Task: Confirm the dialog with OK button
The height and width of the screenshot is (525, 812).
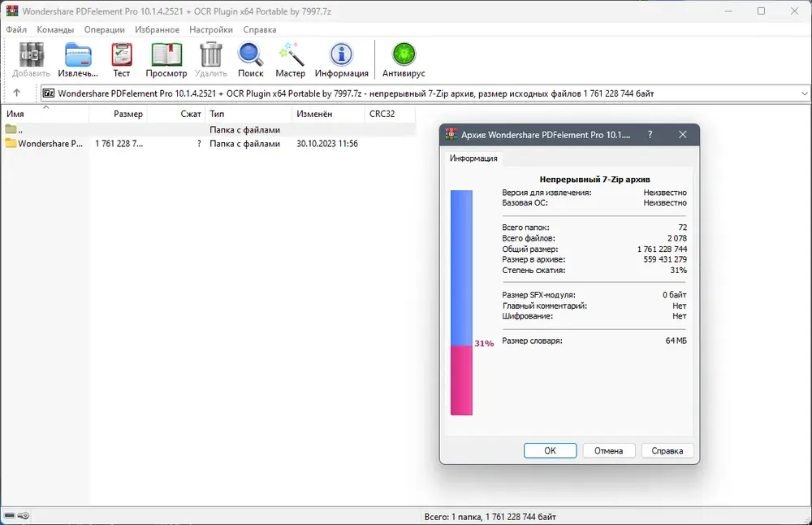Action: pos(550,450)
